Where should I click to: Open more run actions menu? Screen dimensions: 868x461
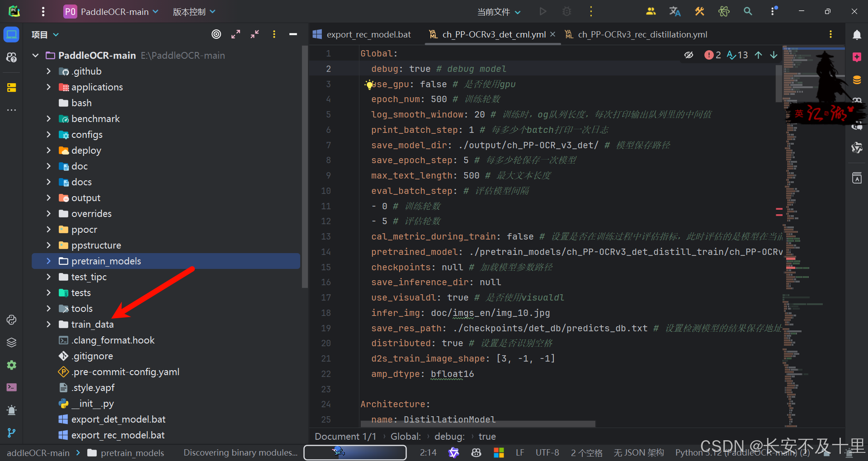[x=591, y=12]
